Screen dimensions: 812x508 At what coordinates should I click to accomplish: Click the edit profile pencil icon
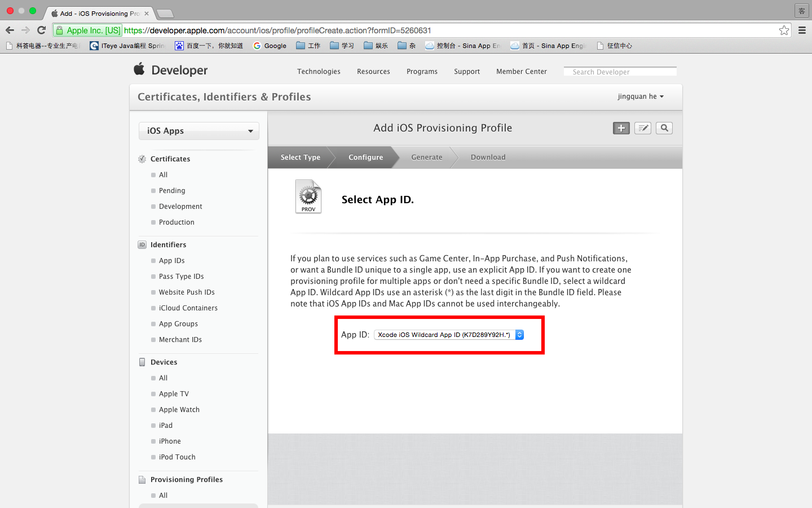pos(642,128)
